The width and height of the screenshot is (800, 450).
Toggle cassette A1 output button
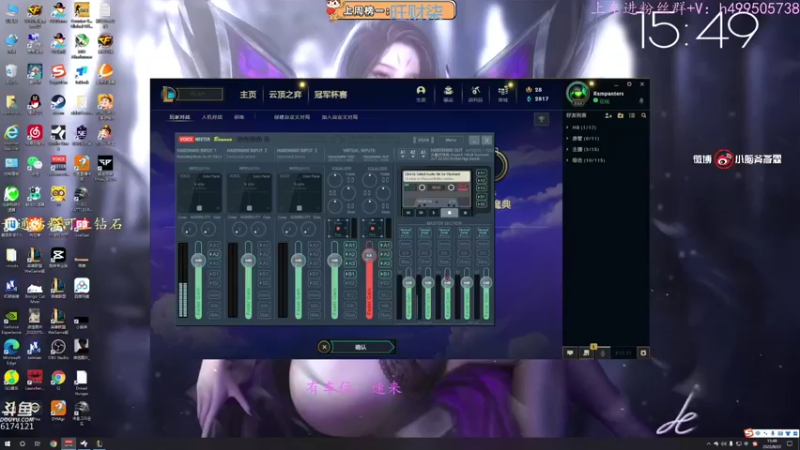click(481, 173)
